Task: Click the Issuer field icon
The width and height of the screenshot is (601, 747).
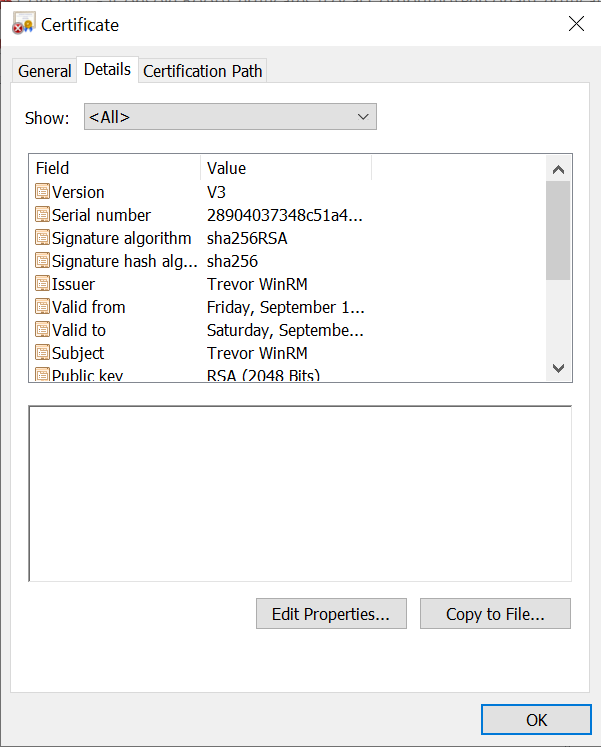Action: (42, 283)
